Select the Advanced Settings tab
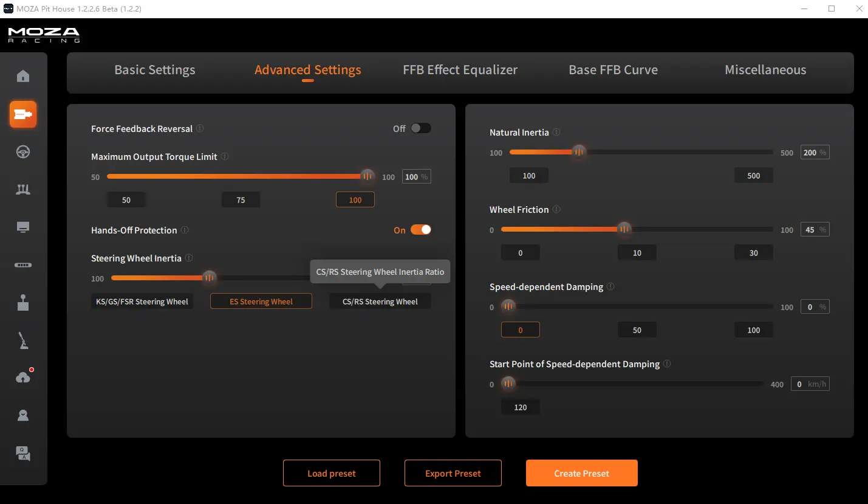This screenshot has width=868, height=504. point(308,70)
